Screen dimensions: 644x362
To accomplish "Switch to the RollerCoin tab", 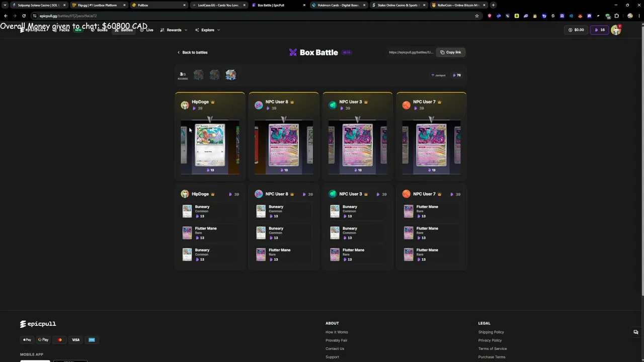I will (x=458, y=5).
